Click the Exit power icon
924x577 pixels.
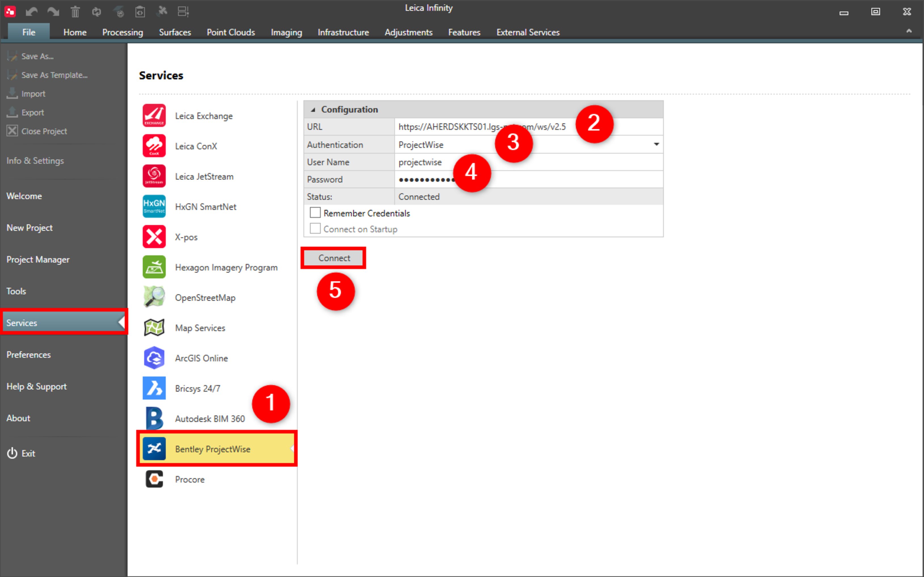point(12,453)
